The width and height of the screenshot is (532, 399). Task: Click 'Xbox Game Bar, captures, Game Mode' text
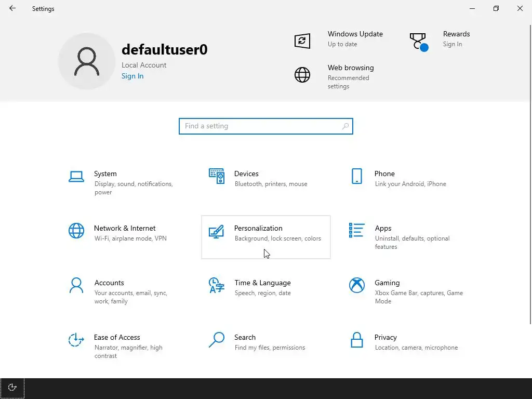419,297
